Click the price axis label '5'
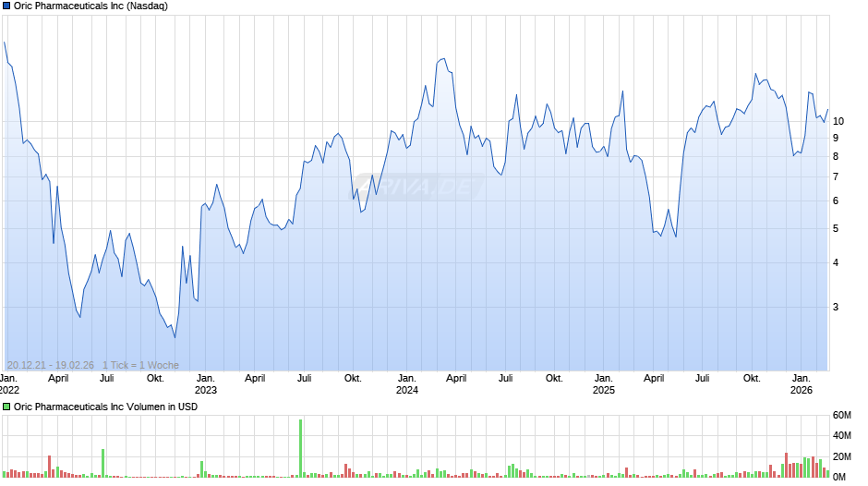 coord(836,229)
